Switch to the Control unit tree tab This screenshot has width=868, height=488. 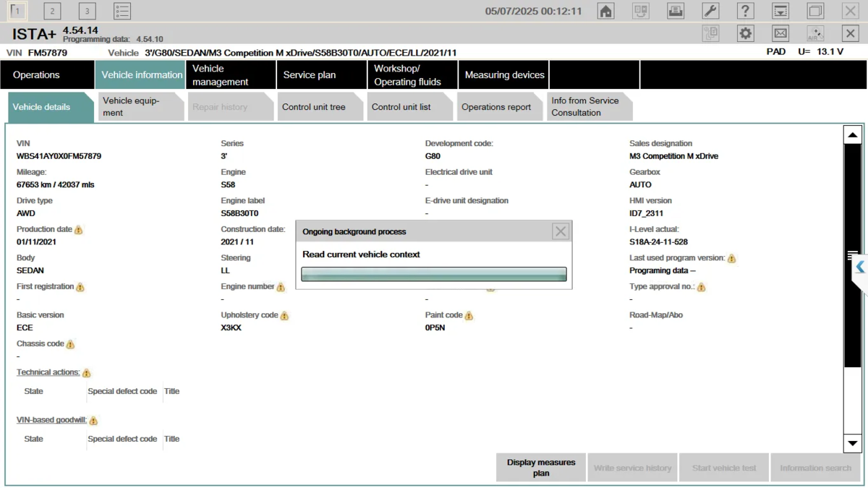click(x=313, y=107)
